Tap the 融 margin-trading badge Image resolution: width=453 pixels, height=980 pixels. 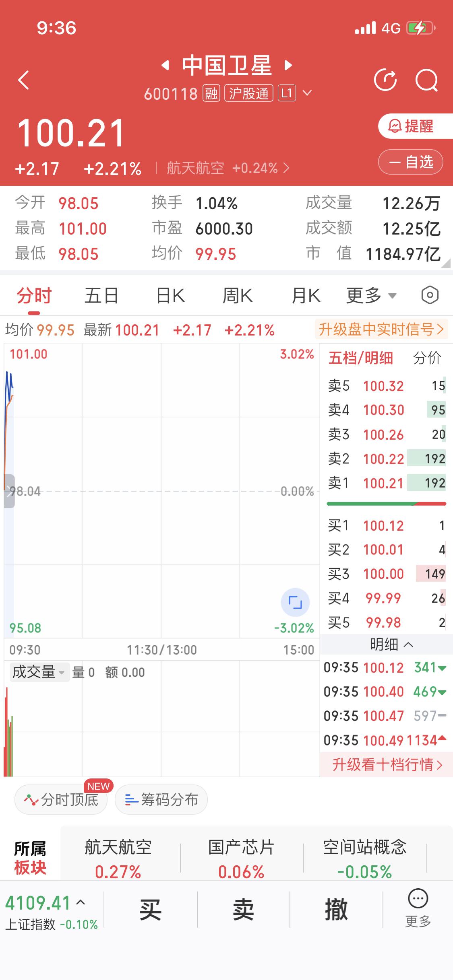(x=211, y=93)
